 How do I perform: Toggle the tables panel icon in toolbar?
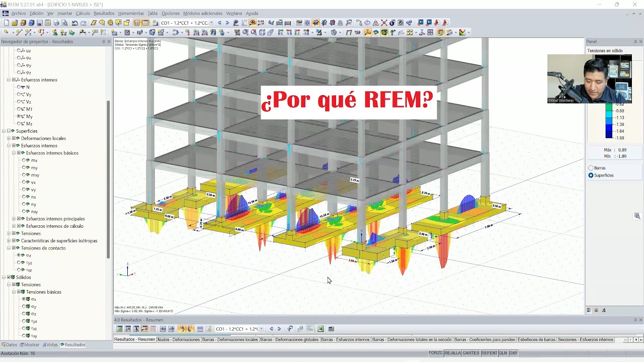[x=145, y=23]
